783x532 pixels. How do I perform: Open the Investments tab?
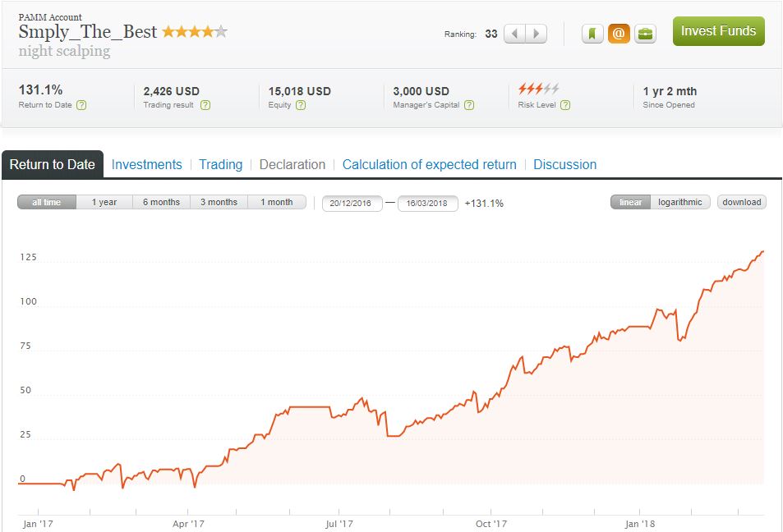pyautogui.click(x=147, y=165)
